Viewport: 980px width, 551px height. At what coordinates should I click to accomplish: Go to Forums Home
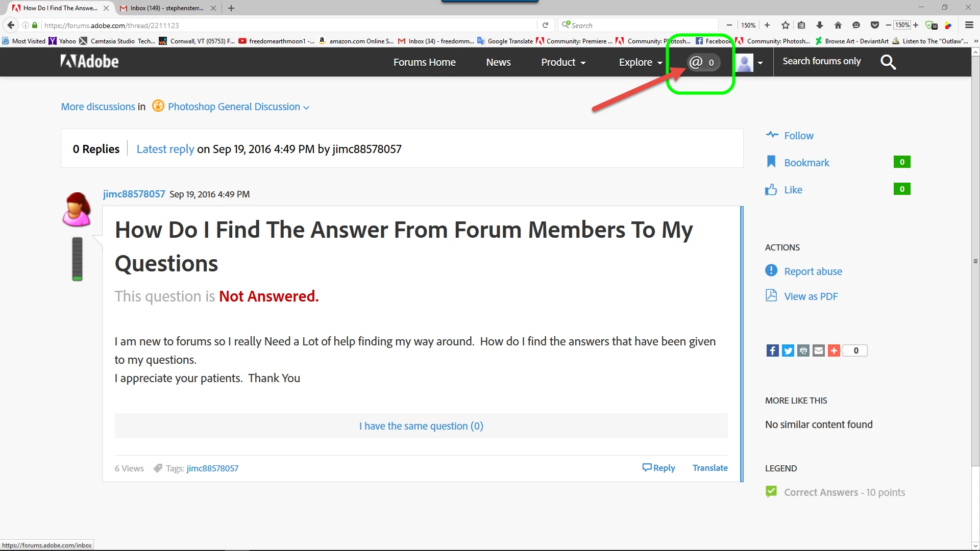coord(424,62)
